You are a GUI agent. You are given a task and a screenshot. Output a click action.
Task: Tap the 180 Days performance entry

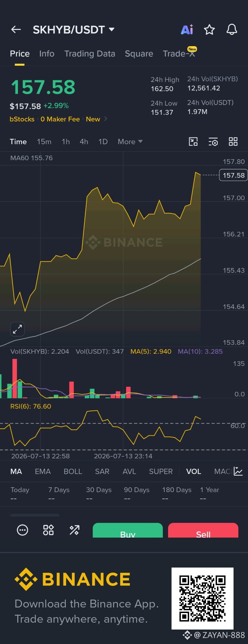tap(177, 494)
